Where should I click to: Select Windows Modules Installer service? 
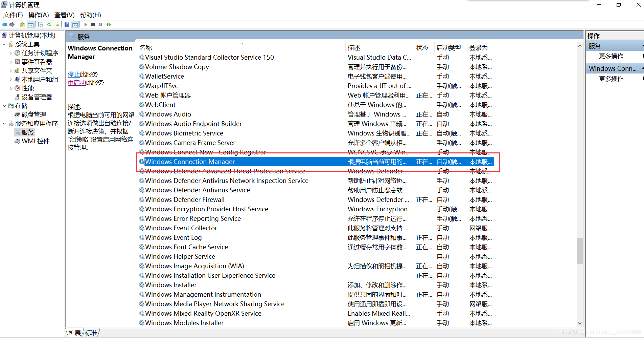[316, 323]
